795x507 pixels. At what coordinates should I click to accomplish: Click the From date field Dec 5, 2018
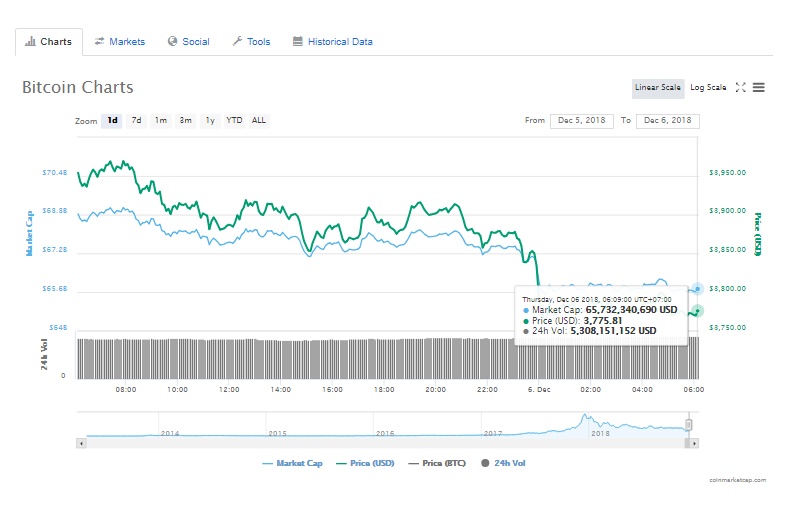pos(582,121)
